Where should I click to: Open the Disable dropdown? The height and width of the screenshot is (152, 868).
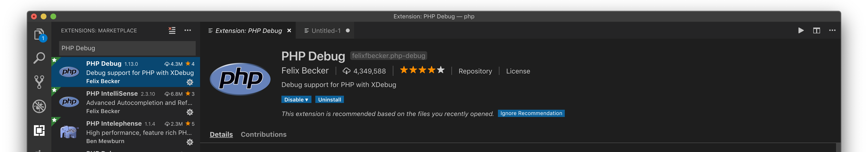(x=296, y=100)
